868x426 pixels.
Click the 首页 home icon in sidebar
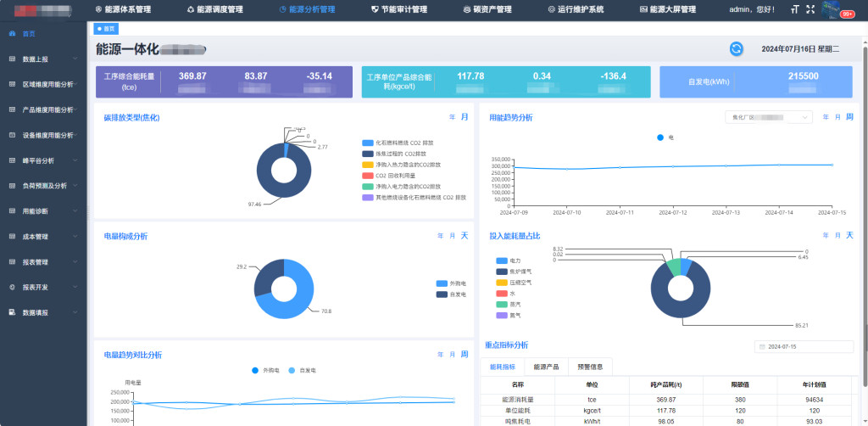(x=12, y=34)
